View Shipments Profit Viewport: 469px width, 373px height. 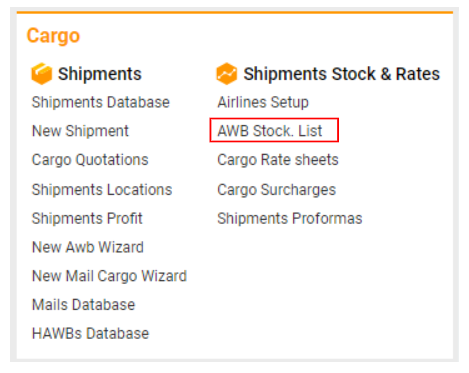click(87, 219)
